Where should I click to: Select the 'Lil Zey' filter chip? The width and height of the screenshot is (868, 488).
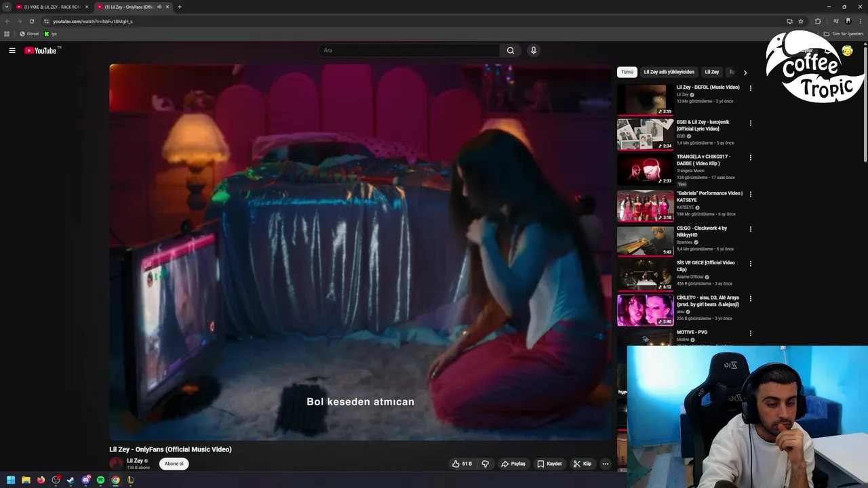click(x=711, y=72)
